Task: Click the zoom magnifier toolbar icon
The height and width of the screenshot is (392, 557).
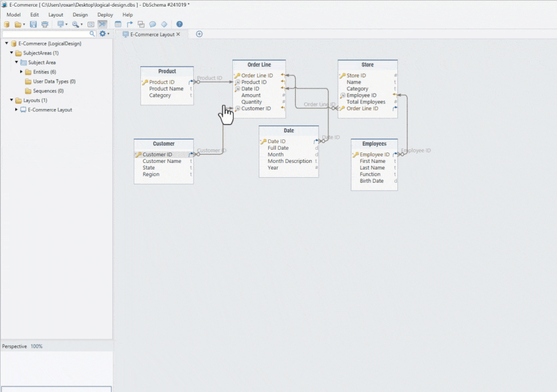Action: [x=75, y=24]
